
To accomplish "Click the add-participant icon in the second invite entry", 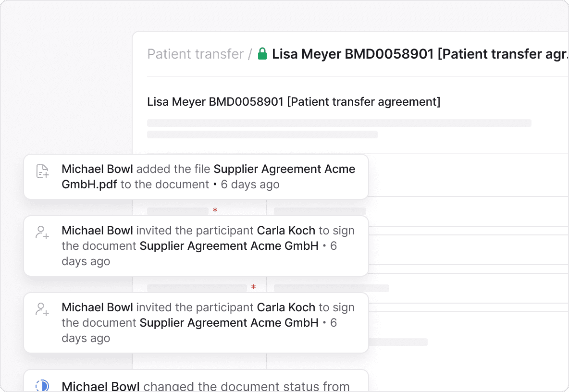I will click(x=43, y=309).
